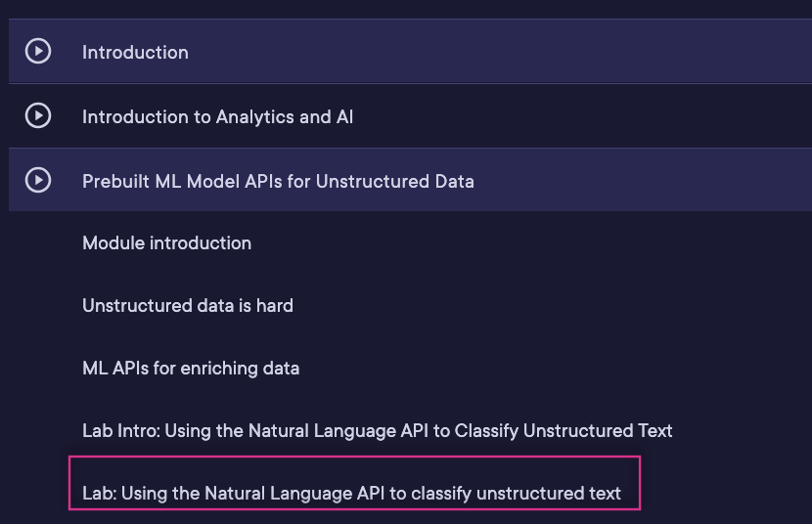This screenshot has width=812, height=524.
Task: Open the Module introduction lesson
Action: (166, 243)
